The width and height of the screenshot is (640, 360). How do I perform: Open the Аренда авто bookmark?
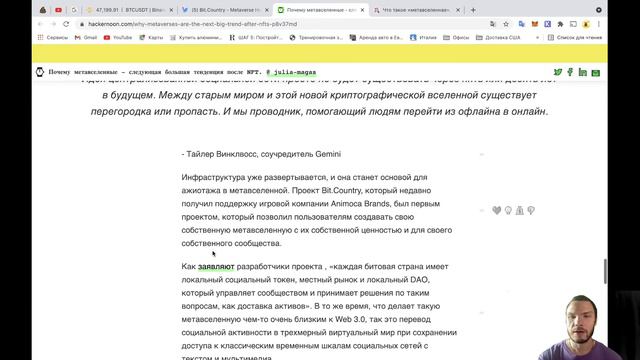pyautogui.click(x=376, y=38)
